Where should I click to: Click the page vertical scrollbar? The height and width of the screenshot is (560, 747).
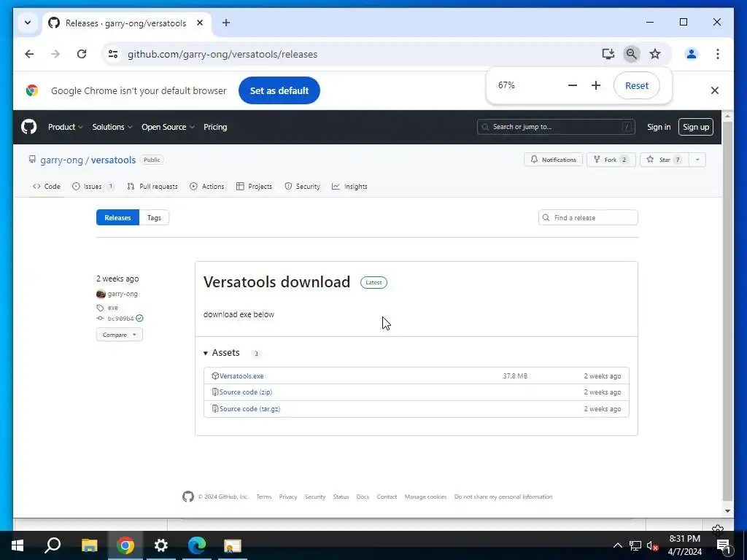(727, 309)
